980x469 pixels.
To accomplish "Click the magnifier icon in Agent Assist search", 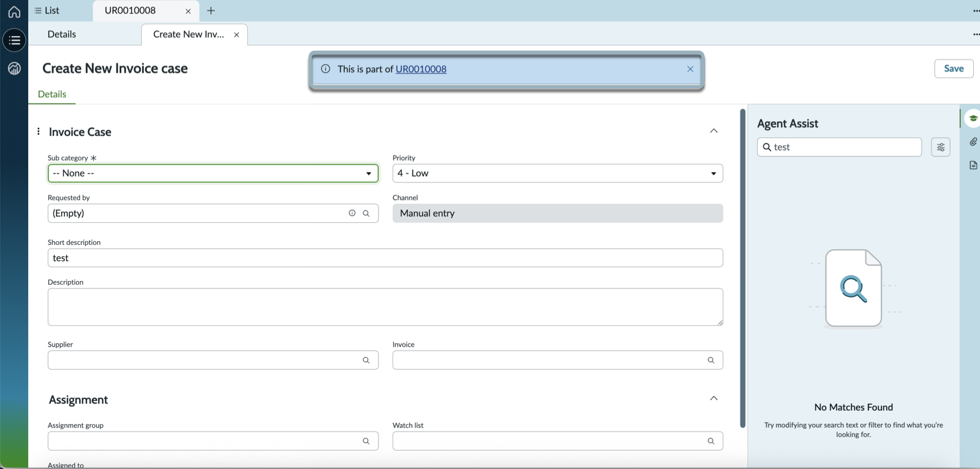I will tap(767, 147).
